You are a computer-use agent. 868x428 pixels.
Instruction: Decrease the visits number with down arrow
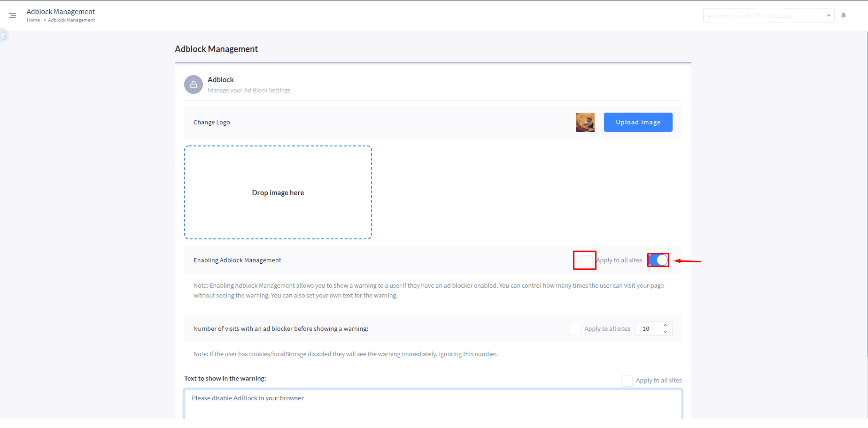click(x=666, y=332)
